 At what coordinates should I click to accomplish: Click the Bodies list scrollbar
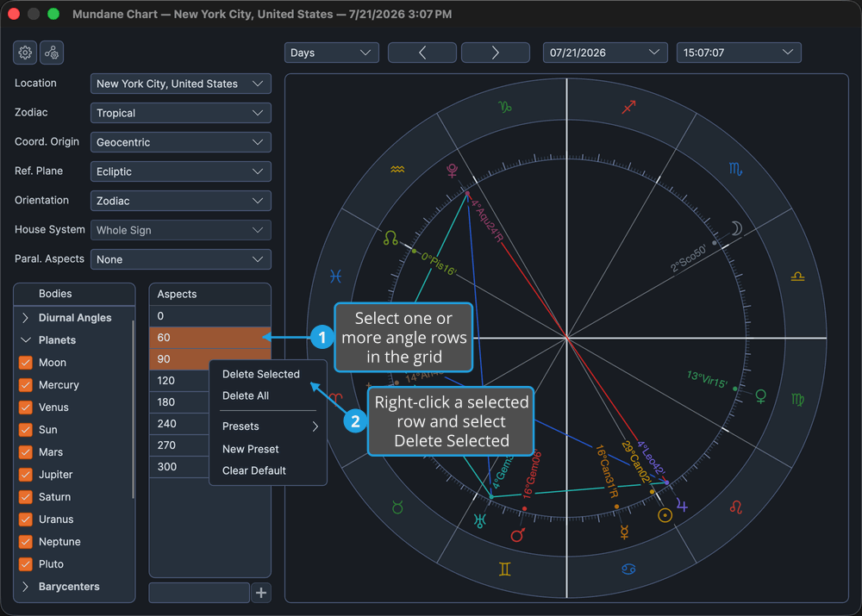pyautogui.click(x=133, y=409)
